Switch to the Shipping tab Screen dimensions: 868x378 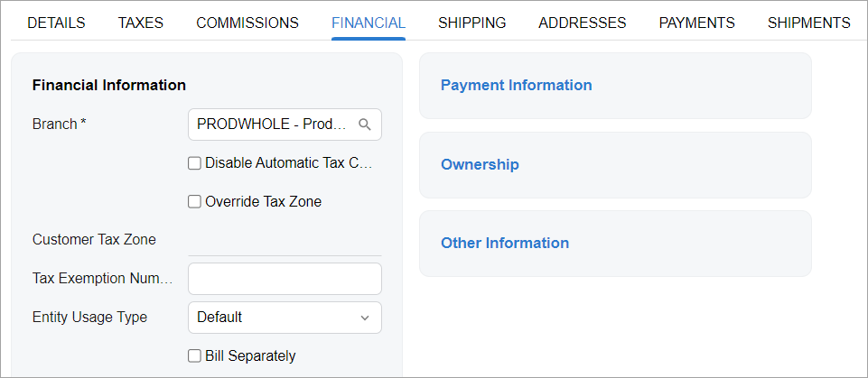471,23
